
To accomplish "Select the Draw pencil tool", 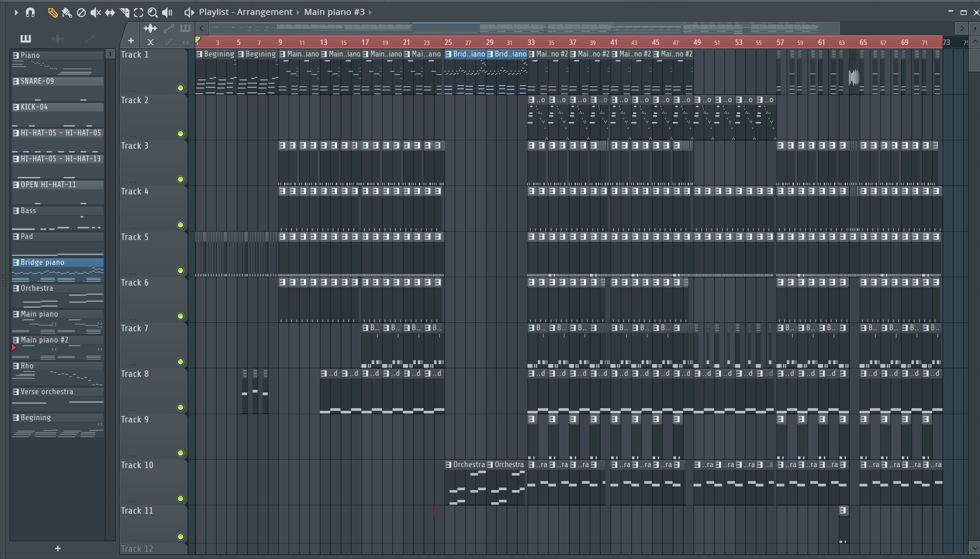I will [x=52, y=13].
